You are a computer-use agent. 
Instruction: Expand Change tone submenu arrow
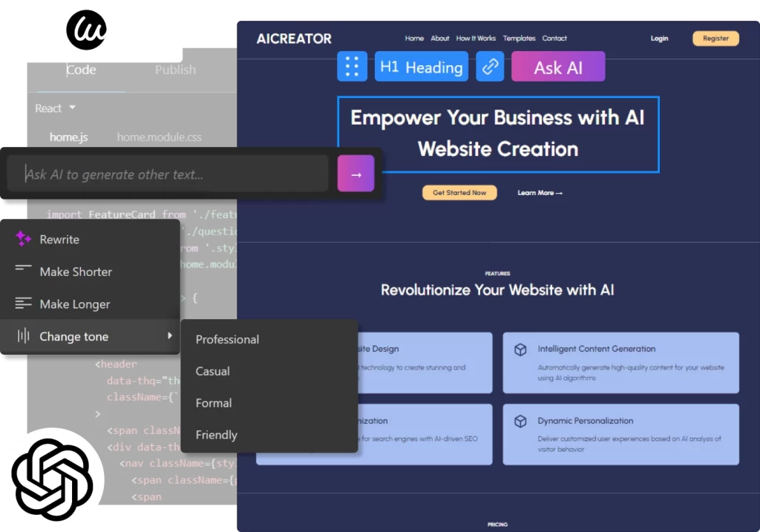pos(170,335)
